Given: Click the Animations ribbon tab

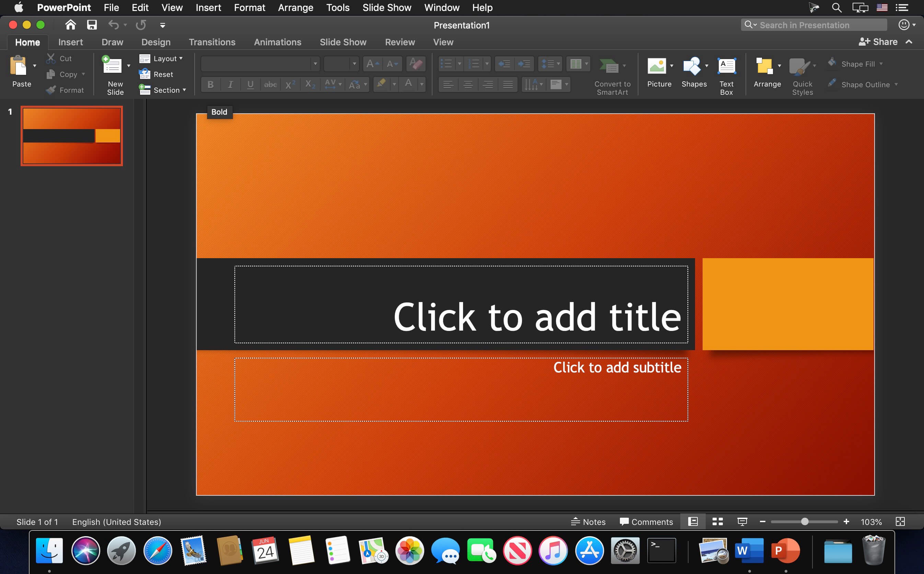Looking at the screenshot, I should click(x=277, y=42).
